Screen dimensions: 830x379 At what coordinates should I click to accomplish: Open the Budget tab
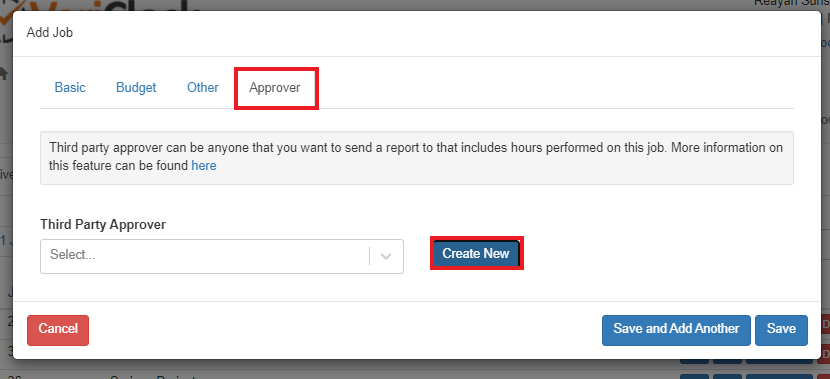click(136, 87)
